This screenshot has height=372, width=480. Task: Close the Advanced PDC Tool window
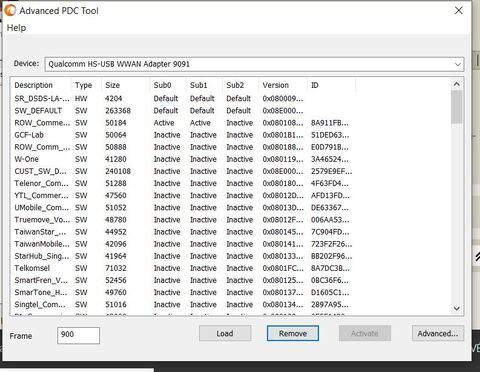click(x=459, y=10)
